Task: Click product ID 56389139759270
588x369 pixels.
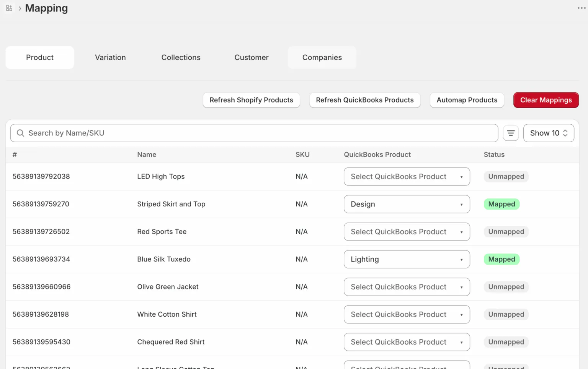Action: point(41,204)
